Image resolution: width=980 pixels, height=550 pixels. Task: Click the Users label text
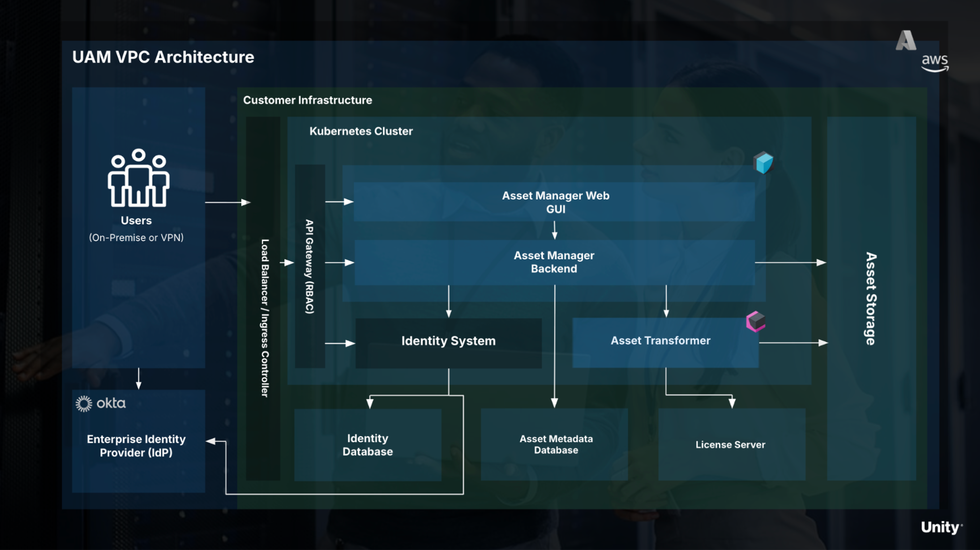(136, 220)
